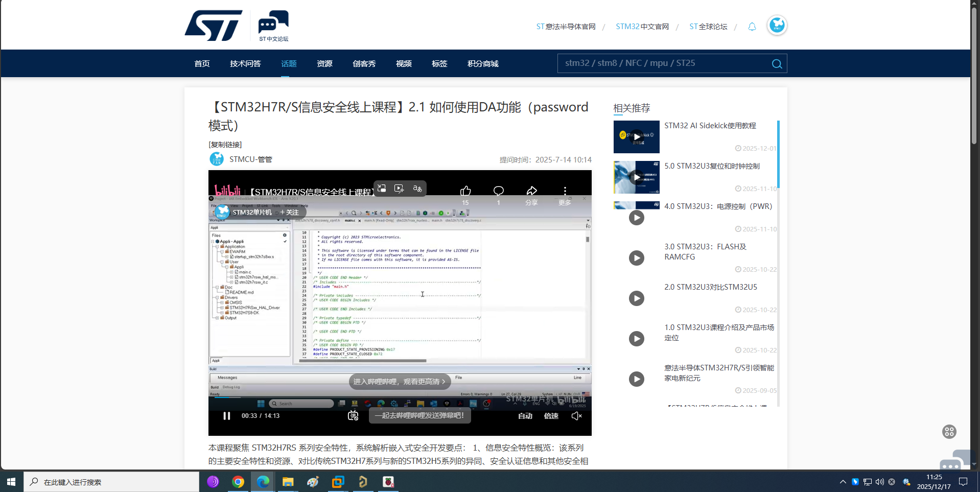
Task: Open the STMCU-管管 author profile name
Action: 251,159
